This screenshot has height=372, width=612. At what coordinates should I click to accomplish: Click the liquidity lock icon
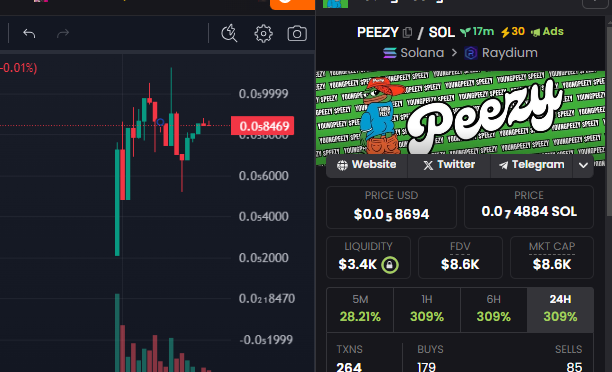(x=390, y=265)
